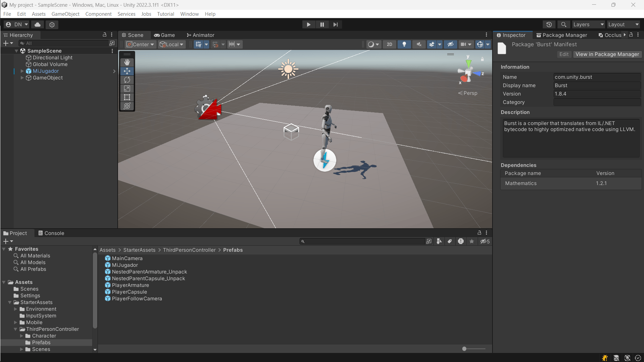Screen dimensions: 644x362
Task: Open search by type in Project panel
Action: 439,241
